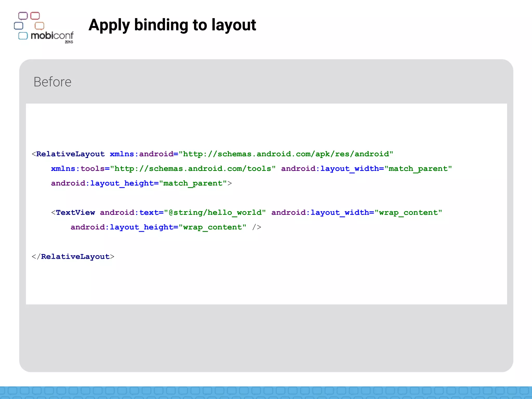
Task: Click the TextView tag name
Action: click(x=75, y=213)
